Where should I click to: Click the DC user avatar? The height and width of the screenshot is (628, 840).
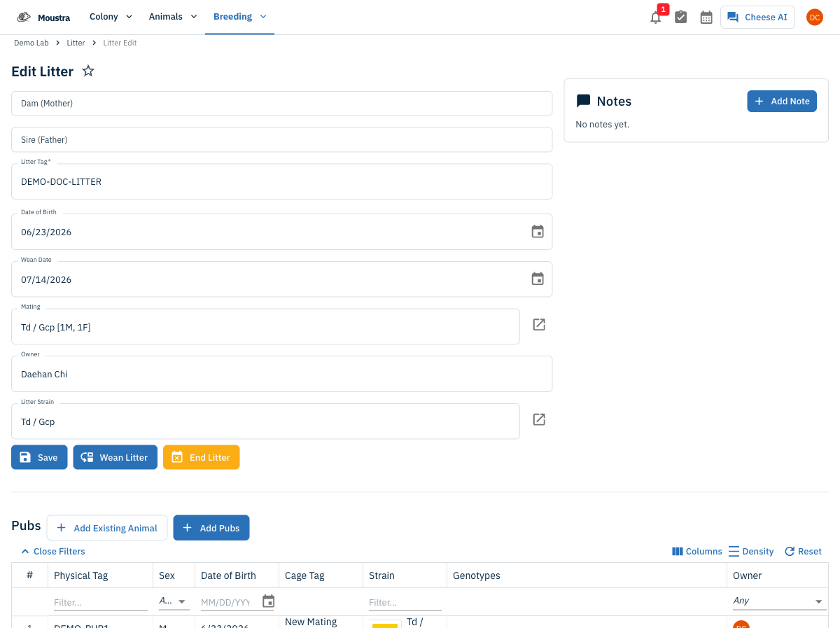point(814,18)
